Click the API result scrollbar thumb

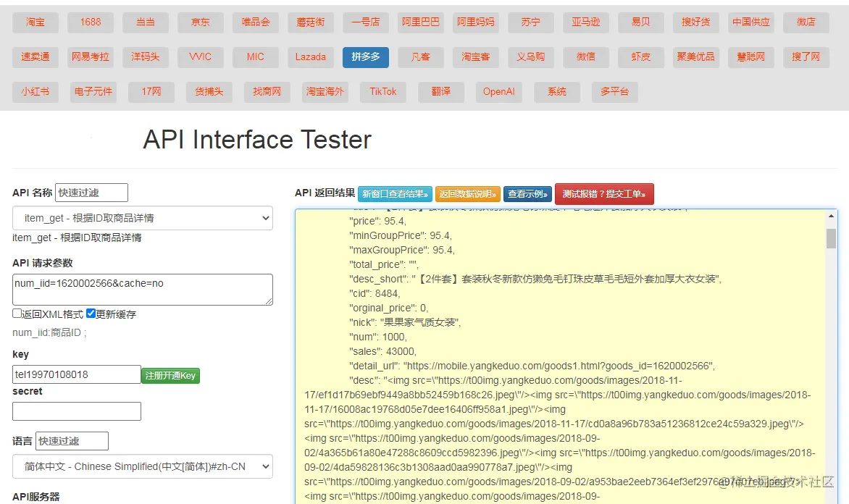831,239
